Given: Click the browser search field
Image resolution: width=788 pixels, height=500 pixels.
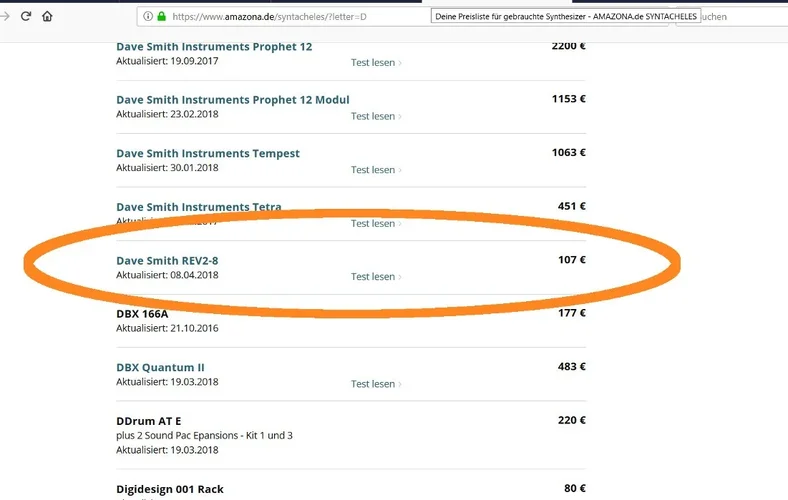Looking at the screenshot, I should [x=740, y=16].
